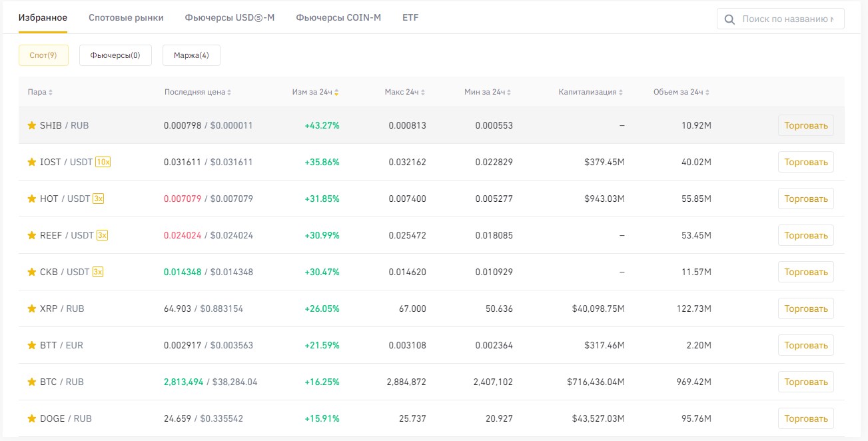Switch to Фьючерсы USDⓈ-M tab
This screenshot has width=868, height=441.
click(x=230, y=17)
